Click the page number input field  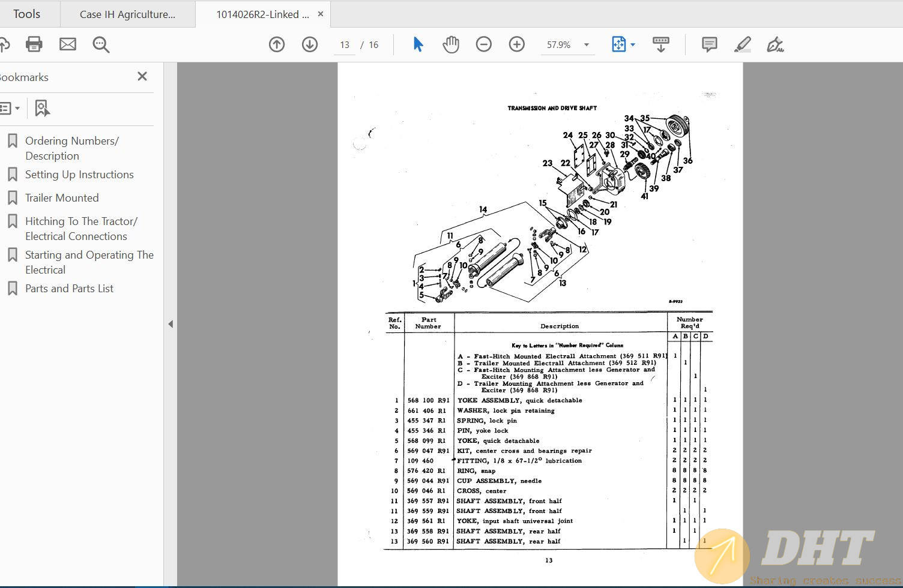click(x=344, y=45)
